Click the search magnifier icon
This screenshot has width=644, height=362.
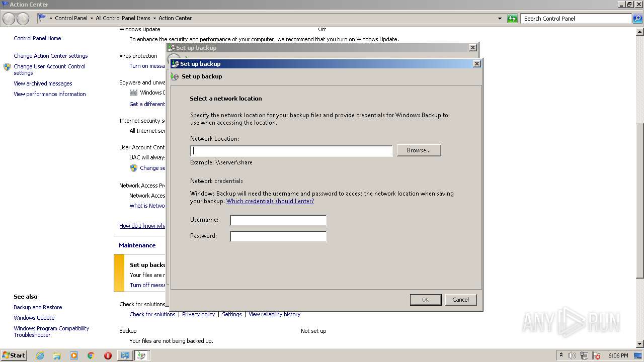click(637, 19)
